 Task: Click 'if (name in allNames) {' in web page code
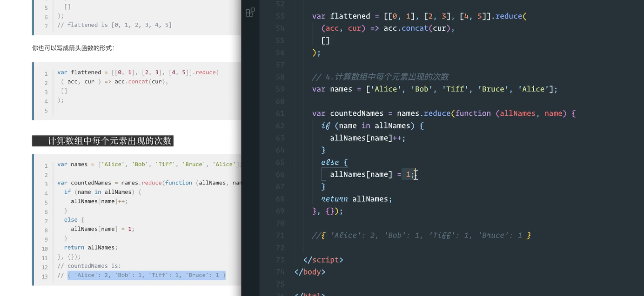[102, 192]
